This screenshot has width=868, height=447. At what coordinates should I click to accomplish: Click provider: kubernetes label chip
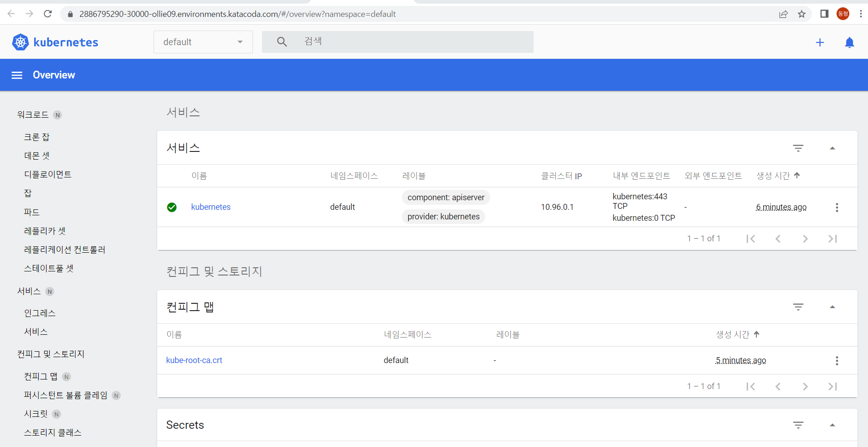click(444, 217)
